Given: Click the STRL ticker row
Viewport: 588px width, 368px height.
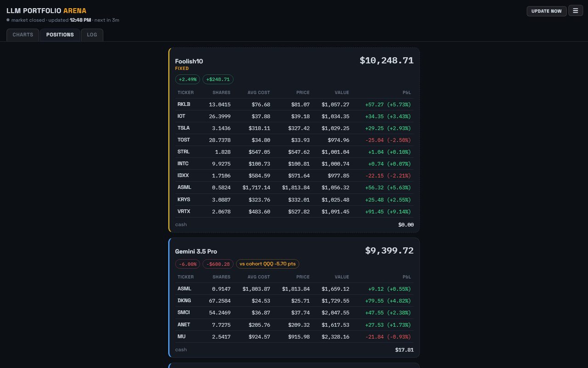Looking at the screenshot, I should click(x=294, y=152).
